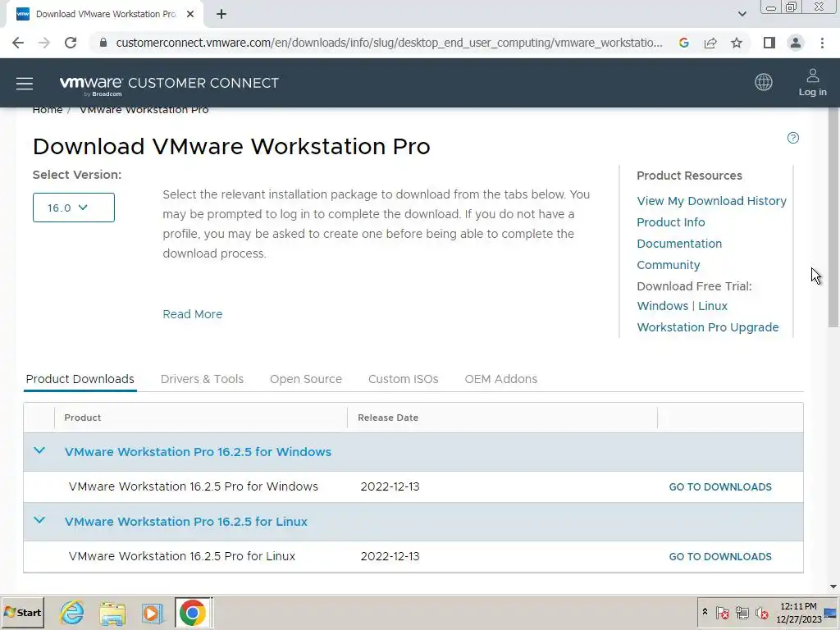The width and height of the screenshot is (840, 630).
Task: Click the address bar URL field
Action: [x=389, y=43]
